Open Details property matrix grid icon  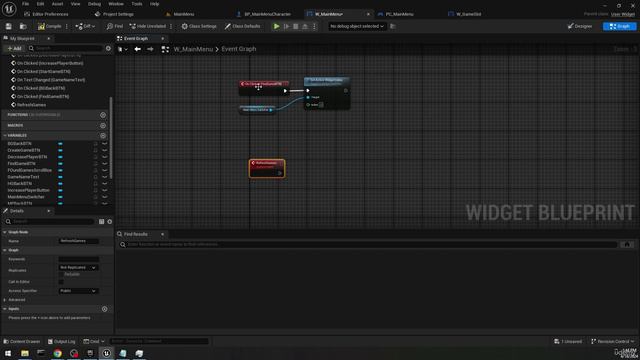coord(102,221)
